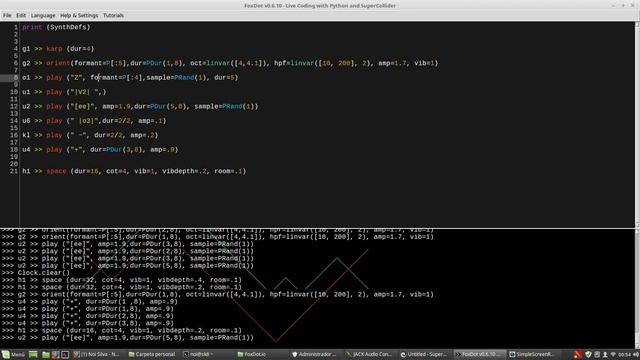Click the console output vertical scrollbar
640x360 pixels.
637,289
